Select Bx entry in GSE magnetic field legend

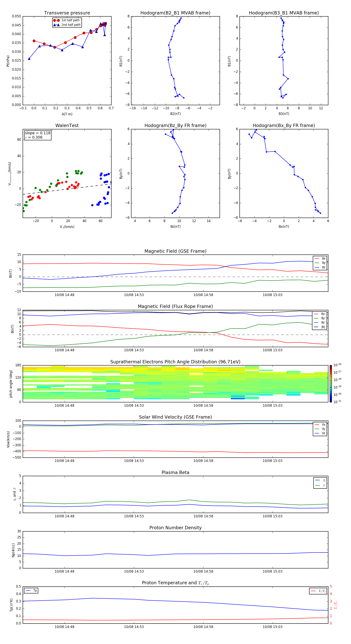point(320,259)
